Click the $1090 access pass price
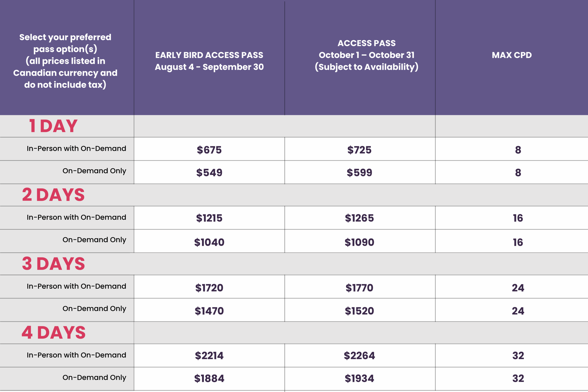The image size is (588, 392). pyautogui.click(x=359, y=242)
